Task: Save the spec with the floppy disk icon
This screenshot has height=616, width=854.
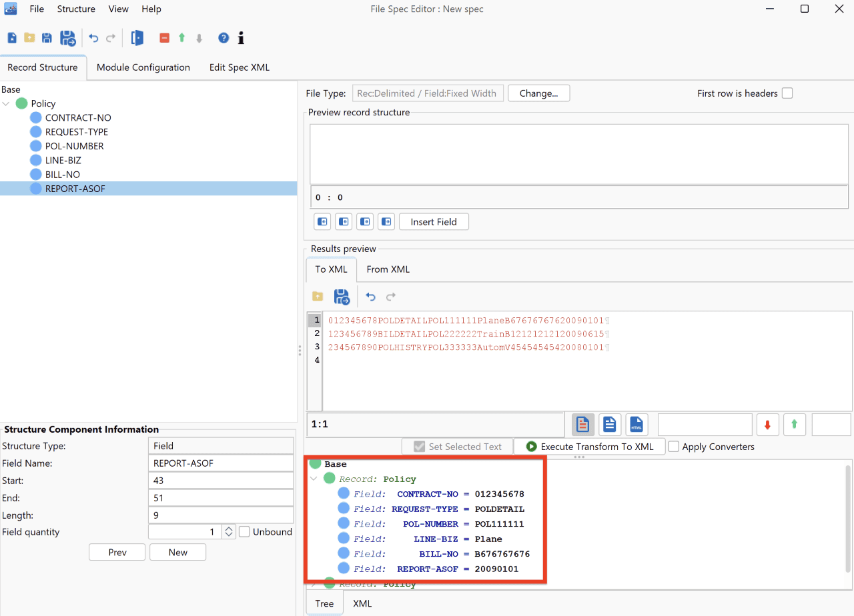Action: coord(47,38)
